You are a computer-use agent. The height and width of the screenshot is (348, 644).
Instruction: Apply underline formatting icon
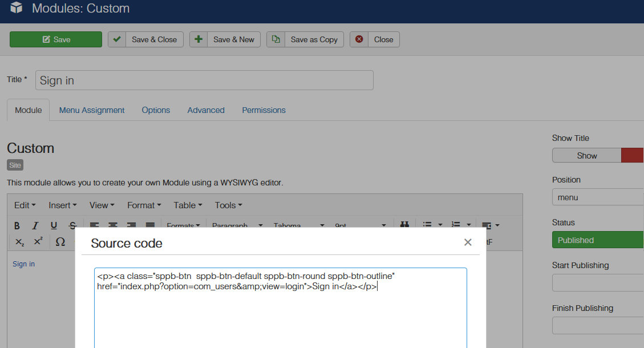54,225
